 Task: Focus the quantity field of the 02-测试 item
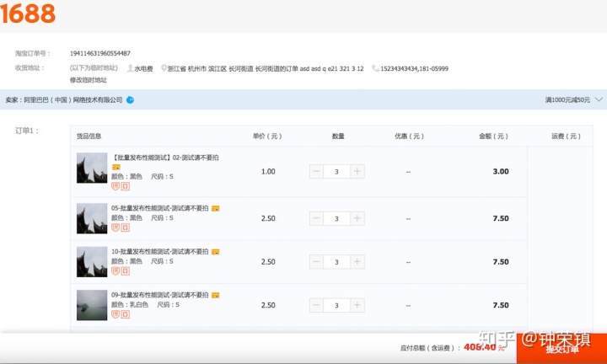pos(336,171)
